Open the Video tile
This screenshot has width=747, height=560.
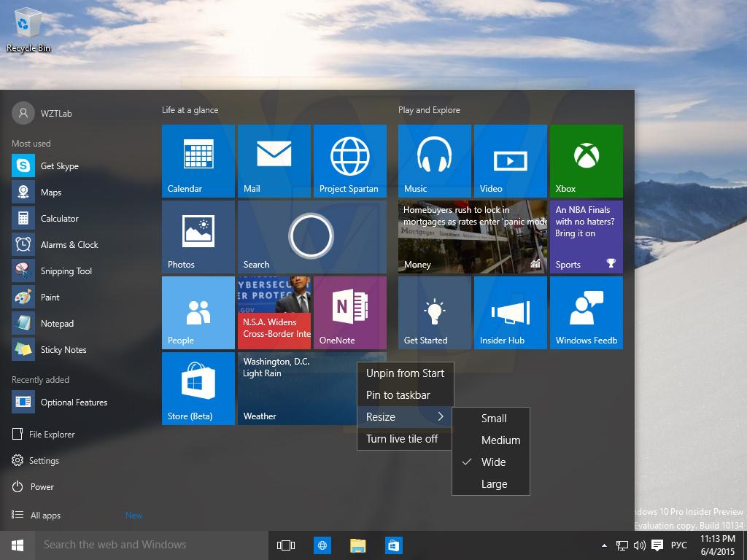click(x=510, y=161)
